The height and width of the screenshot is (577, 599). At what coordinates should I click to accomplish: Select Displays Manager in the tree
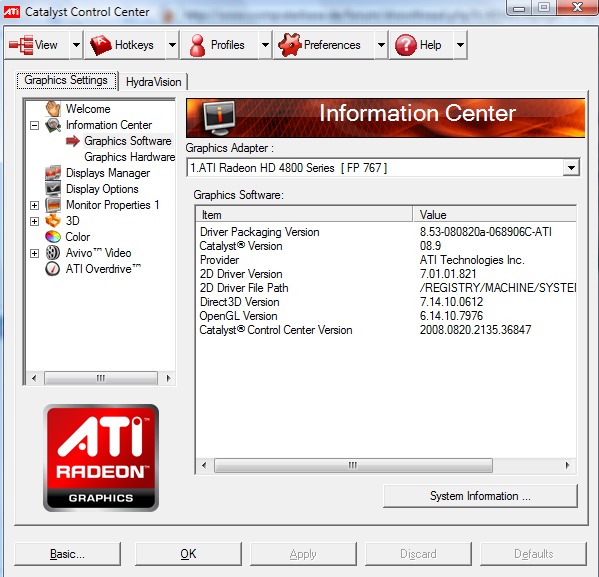[x=108, y=173]
